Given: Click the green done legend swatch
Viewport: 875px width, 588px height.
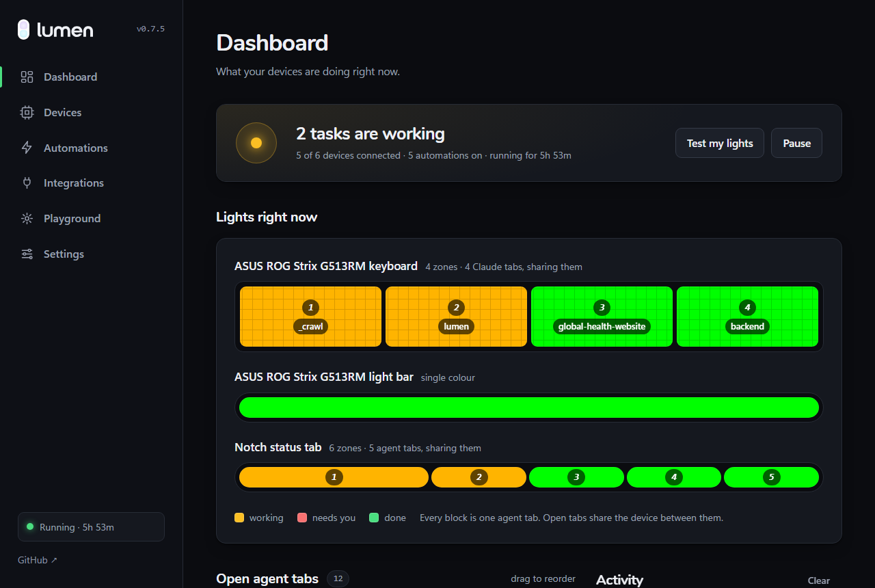Looking at the screenshot, I should point(374,518).
